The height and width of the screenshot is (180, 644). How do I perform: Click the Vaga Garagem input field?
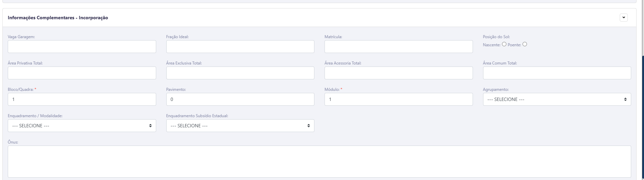82,47
